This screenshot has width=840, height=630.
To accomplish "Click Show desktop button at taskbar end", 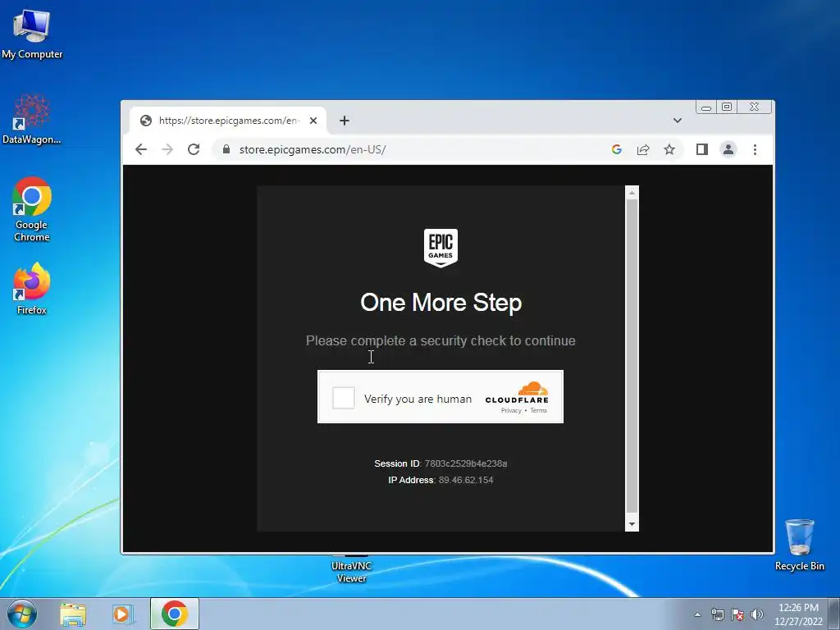I will (x=834, y=614).
